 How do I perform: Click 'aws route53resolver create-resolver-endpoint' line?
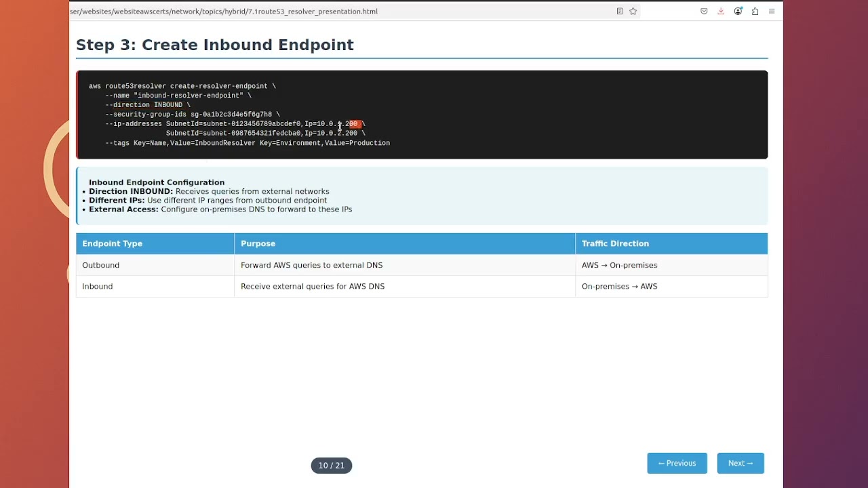[182, 86]
